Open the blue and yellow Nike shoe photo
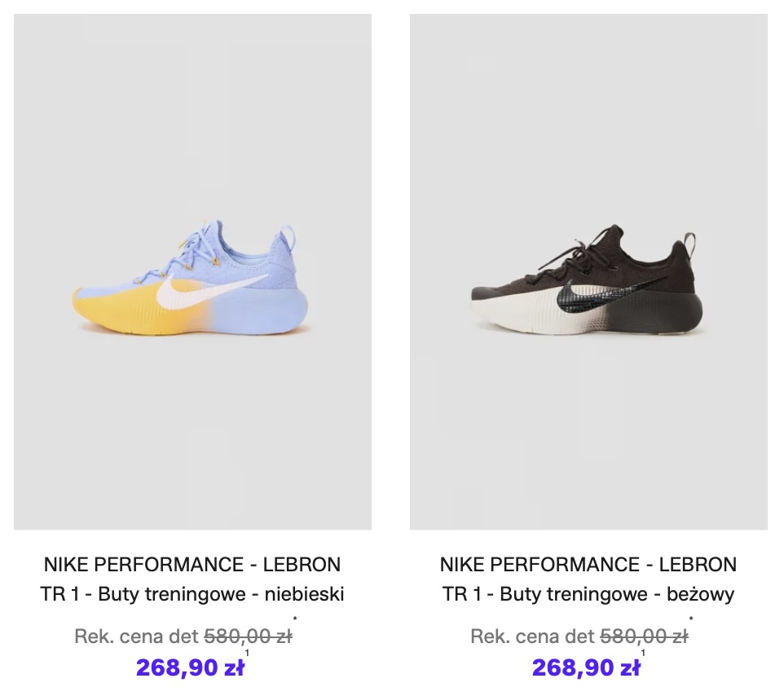784x696 pixels. pyautogui.click(x=192, y=273)
